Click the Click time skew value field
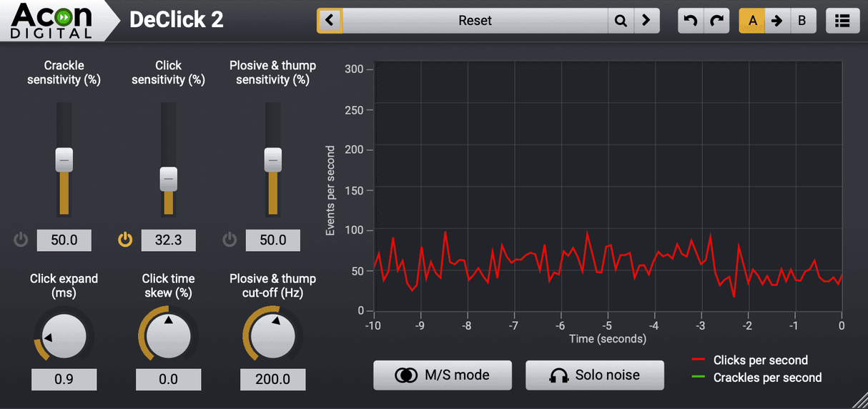 (168, 380)
